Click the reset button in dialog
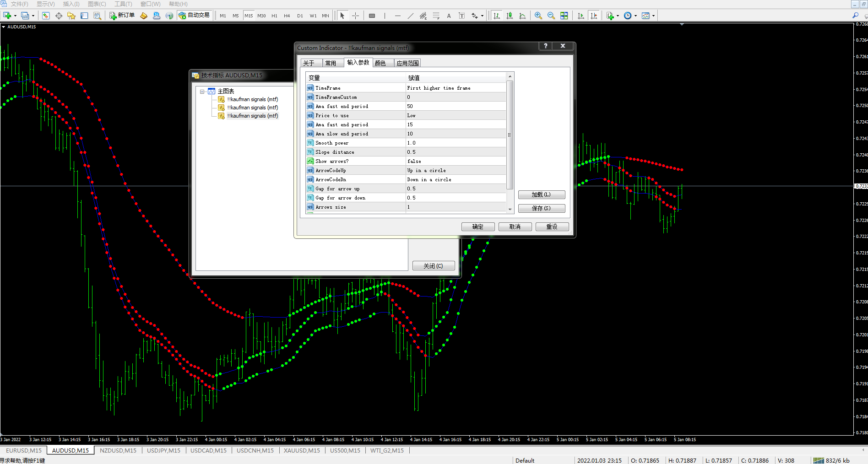The height and width of the screenshot is (464, 868). point(552,227)
